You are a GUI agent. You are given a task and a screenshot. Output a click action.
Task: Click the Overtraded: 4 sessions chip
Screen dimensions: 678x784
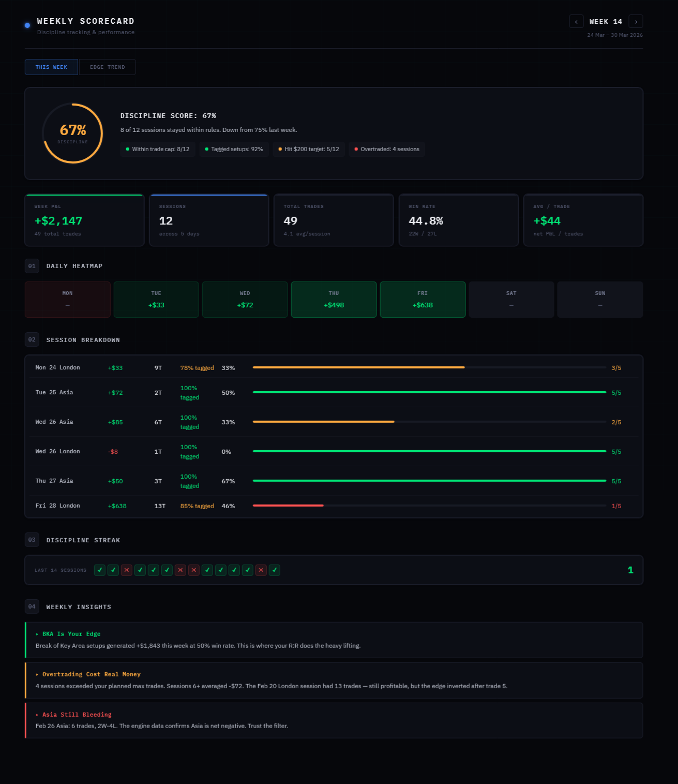pos(387,149)
